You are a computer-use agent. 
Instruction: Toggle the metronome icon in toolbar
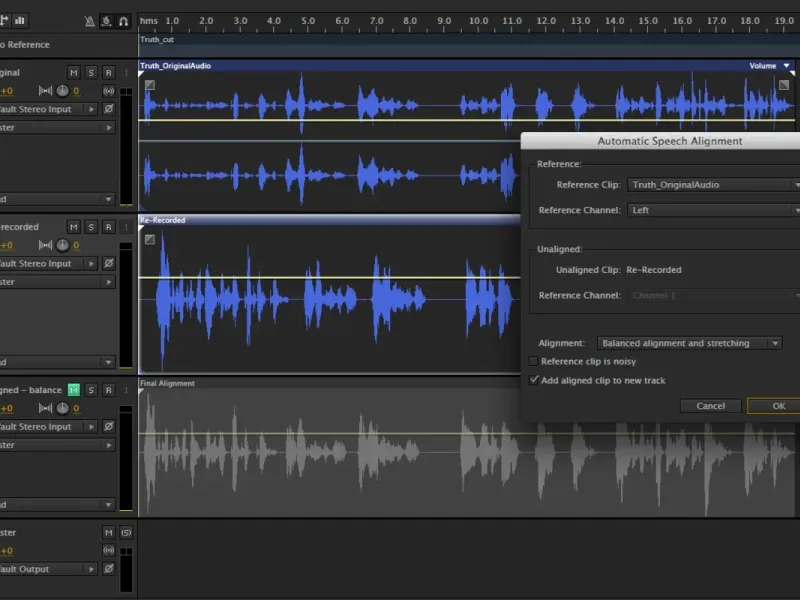pos(91,20)
